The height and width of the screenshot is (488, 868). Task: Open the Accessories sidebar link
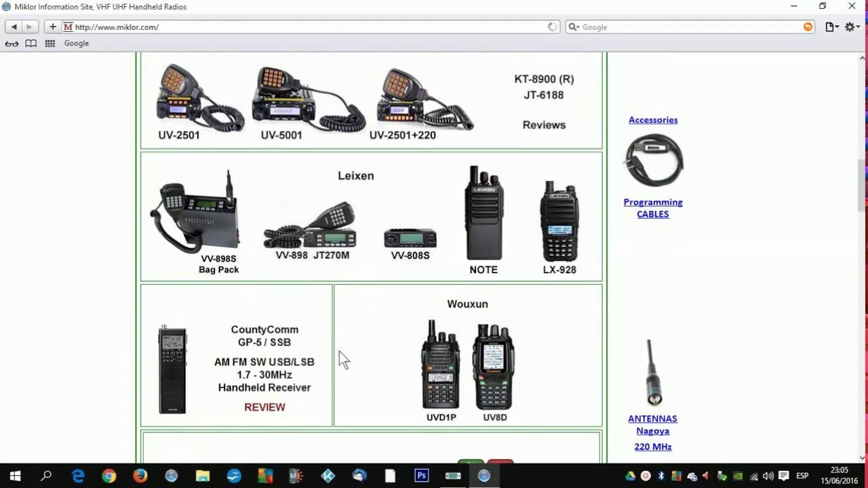click(x=653, y=120)
